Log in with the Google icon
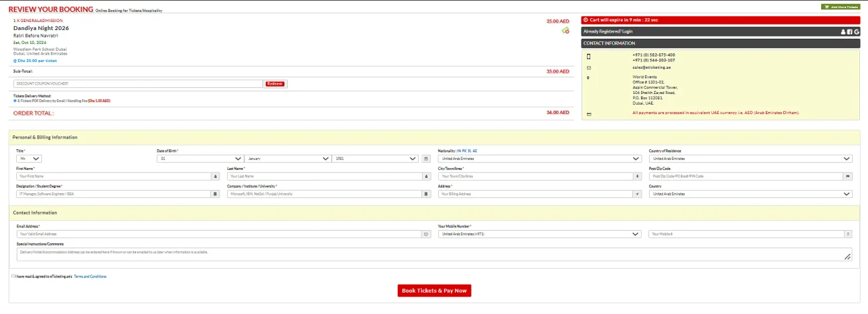Screen dimensions: 868x314 coord(857,31)
